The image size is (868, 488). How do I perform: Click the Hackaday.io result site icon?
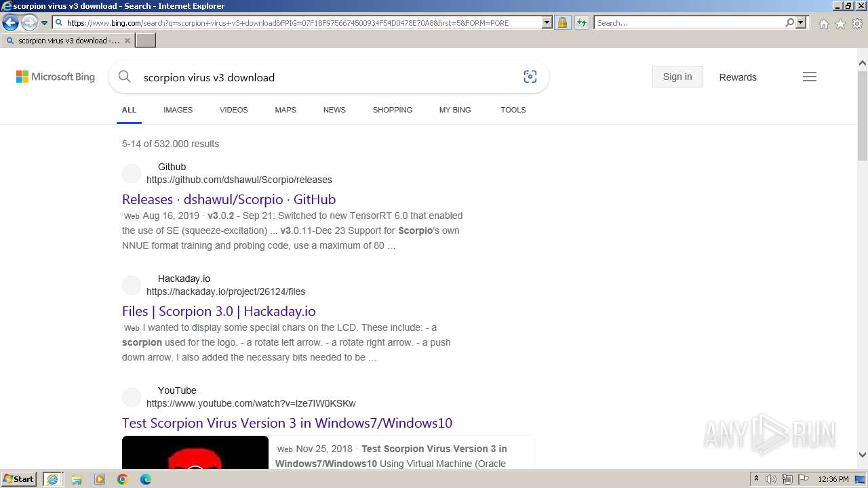pos(132,285)
